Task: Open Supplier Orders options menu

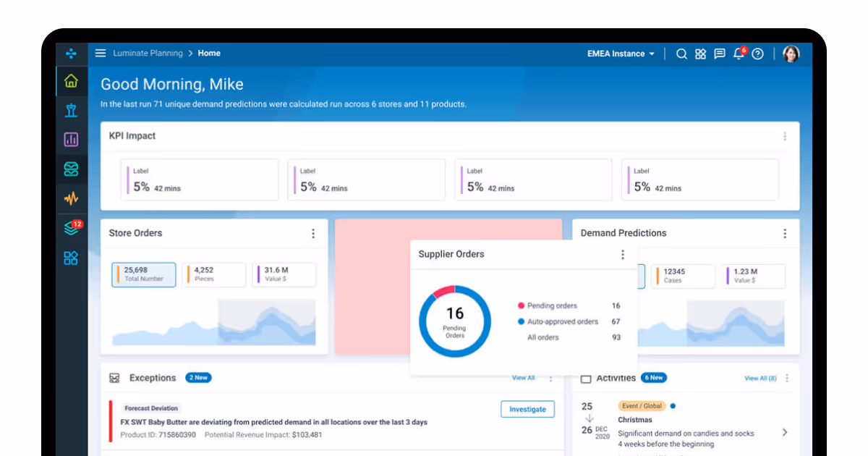Action: pos(623,254)
